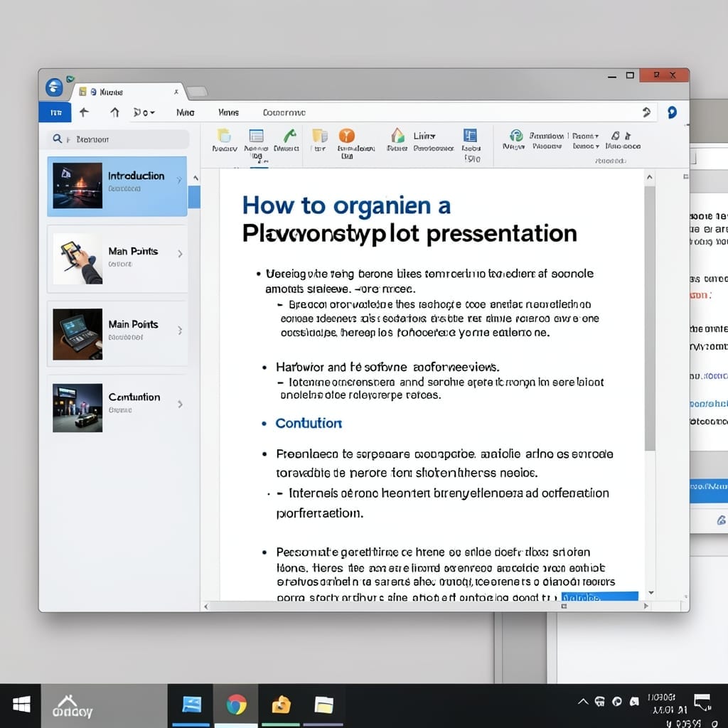
Task: Select the 'Contuntion' section in the sidebar
Action: pyautogui.click(x=117, y=407)
